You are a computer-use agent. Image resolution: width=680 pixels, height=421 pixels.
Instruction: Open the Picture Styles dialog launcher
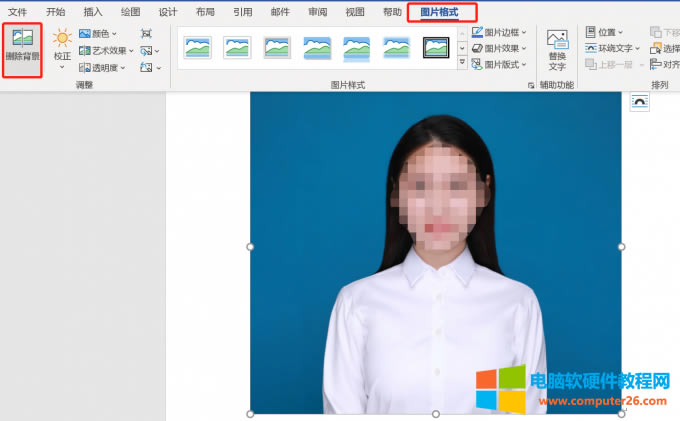point(531,86)
